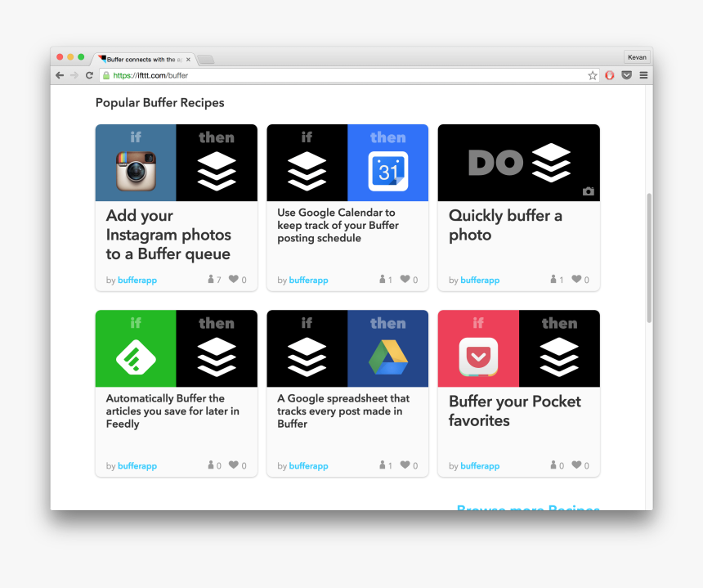Click Buffer stack icon in Instagram recipe
This screenshot has height=588, width=703.
[217, 171]
